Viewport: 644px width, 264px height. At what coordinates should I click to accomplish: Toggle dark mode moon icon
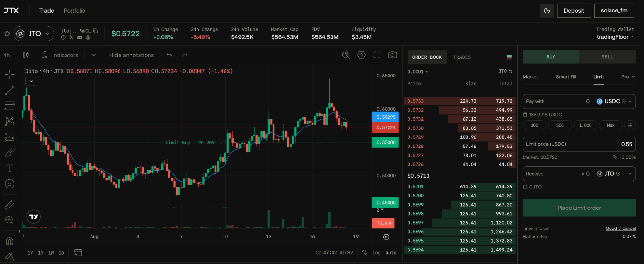click(x=547, y=11)
